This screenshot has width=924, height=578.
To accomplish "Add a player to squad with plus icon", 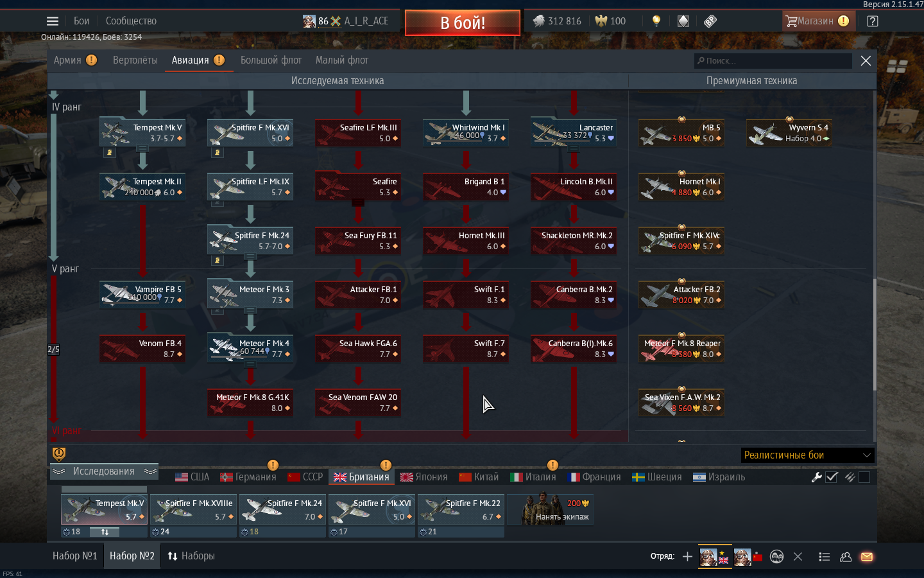I will click(x=687, y=557).
